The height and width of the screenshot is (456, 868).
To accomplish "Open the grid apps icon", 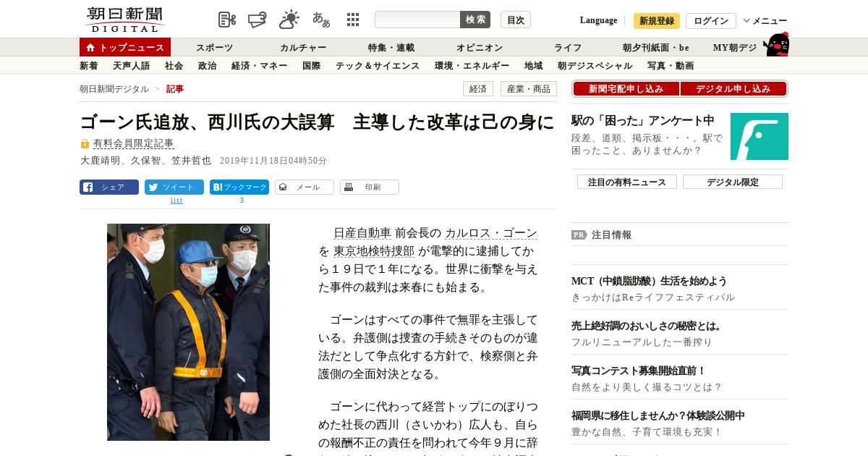I will pyautogui.click(x=353, y=20).
